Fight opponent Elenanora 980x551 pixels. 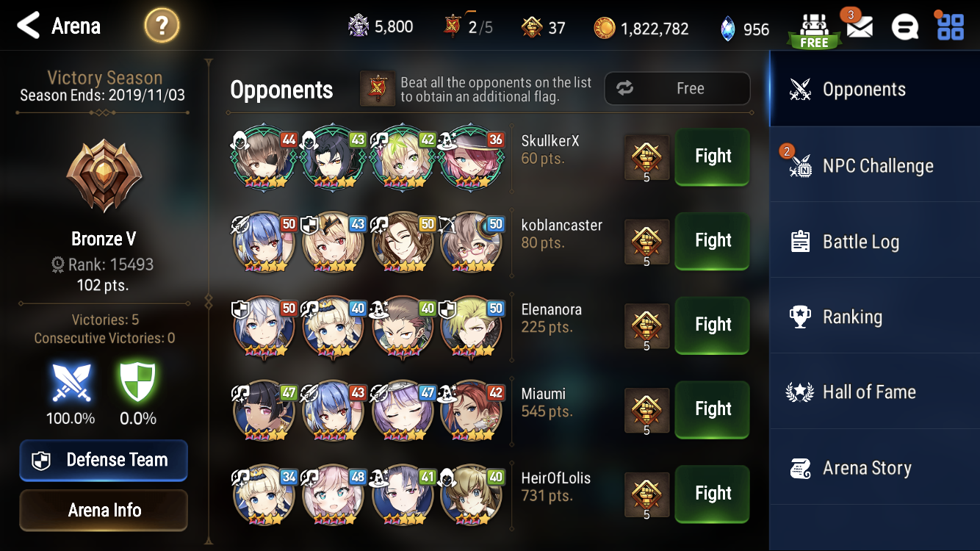pyautogui.click(x=713, y=324)
